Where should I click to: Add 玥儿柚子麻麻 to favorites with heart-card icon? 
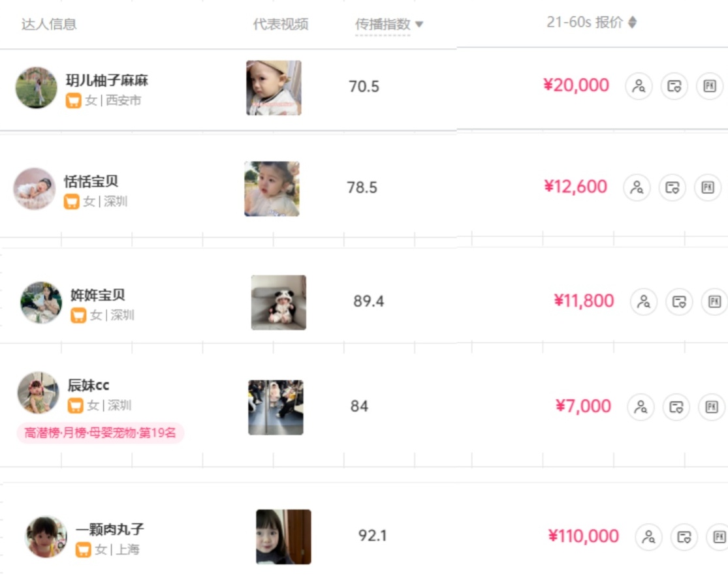tap(674, 86)
